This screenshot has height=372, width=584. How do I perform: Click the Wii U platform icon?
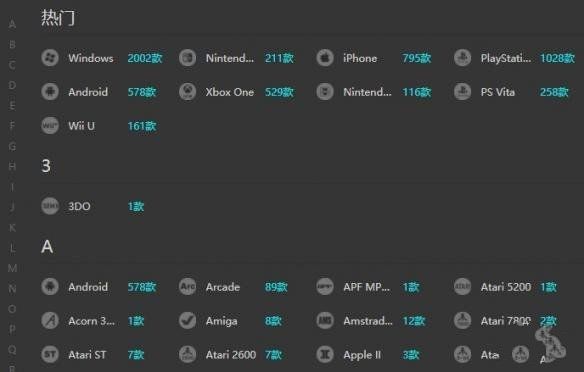tap(50, 125)
